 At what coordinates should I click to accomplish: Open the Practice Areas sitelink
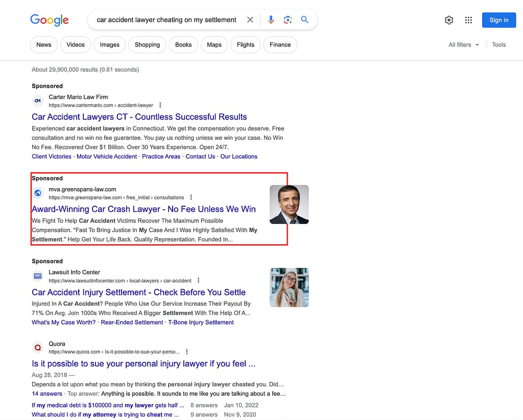pyautogui.click(x=161, y=156)
